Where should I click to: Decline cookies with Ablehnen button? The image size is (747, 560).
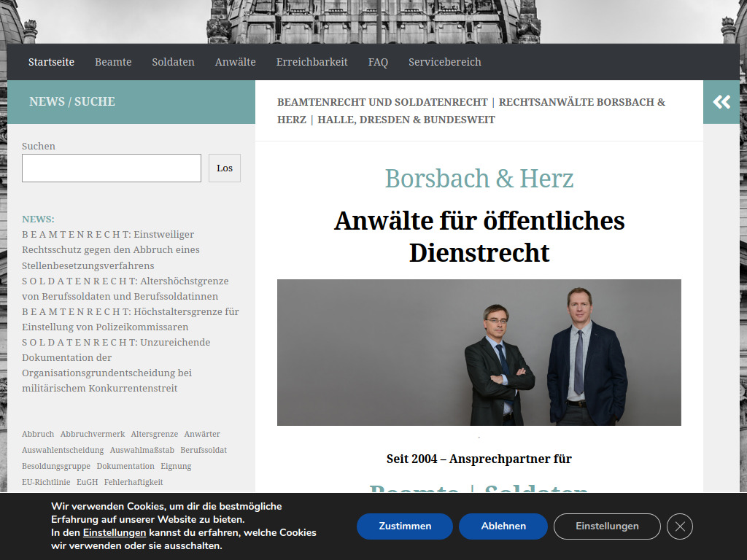click(503, 526)
